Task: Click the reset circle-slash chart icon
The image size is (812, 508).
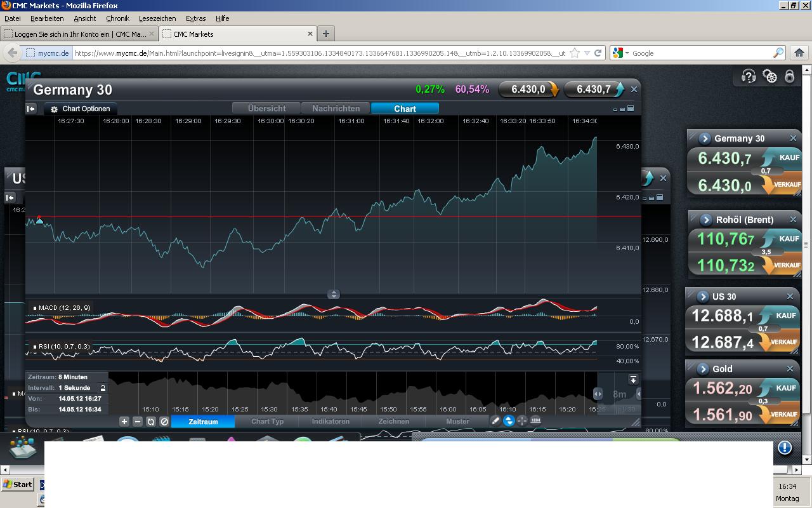Action: [164, 421]
